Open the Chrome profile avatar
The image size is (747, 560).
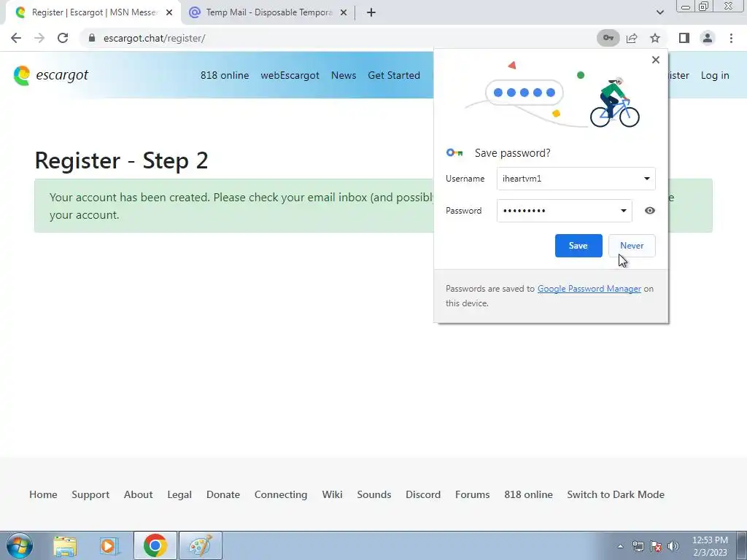[708, 38]
